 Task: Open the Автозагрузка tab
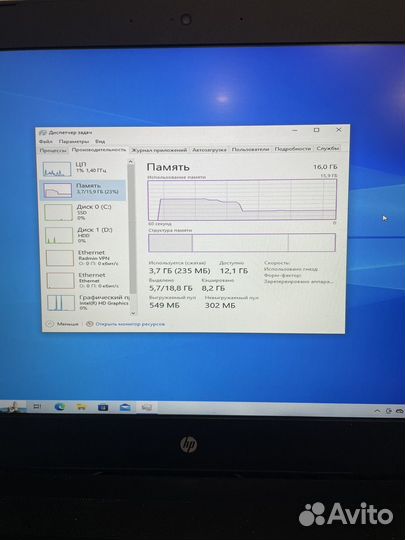tap(209, 150)
